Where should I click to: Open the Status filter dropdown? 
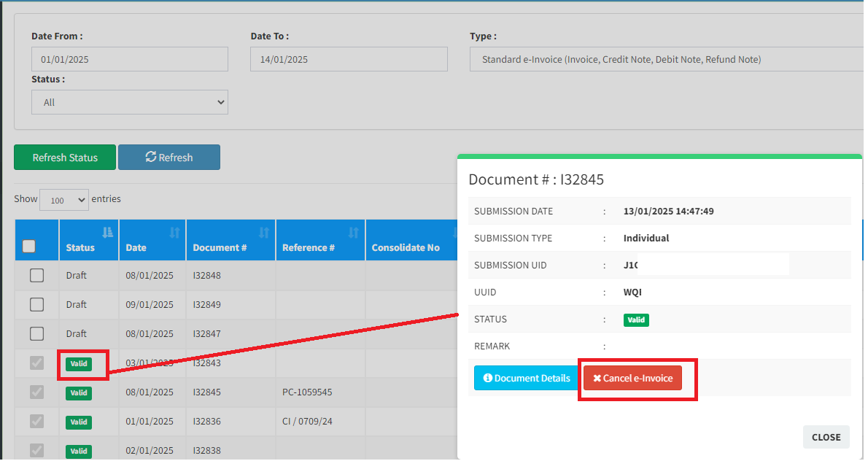tap(130, 103)
